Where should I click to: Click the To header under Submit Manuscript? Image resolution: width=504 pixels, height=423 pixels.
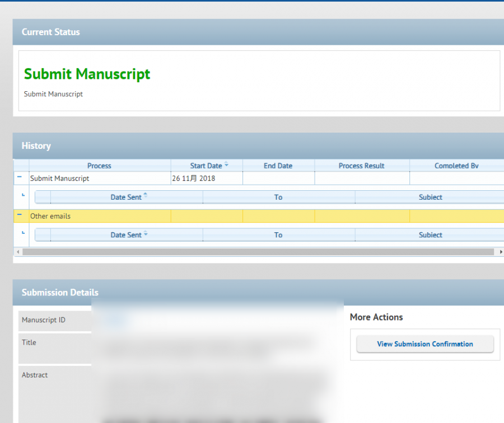pos(278,197)
